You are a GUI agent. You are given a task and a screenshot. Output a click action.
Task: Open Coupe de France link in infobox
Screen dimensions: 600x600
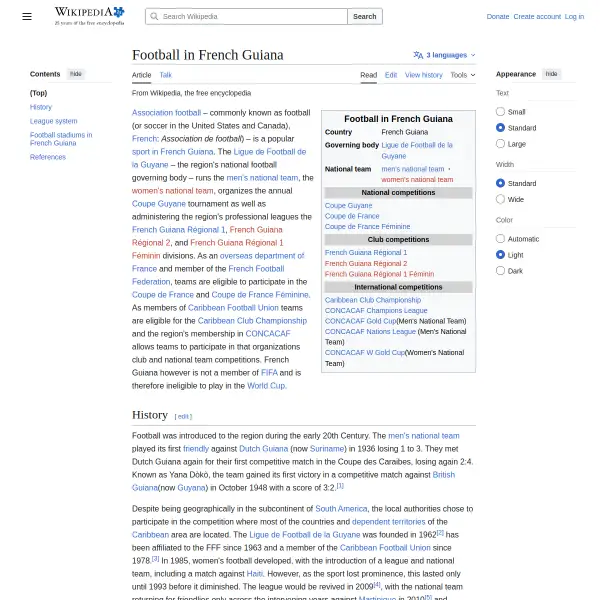tap(352, 216)
